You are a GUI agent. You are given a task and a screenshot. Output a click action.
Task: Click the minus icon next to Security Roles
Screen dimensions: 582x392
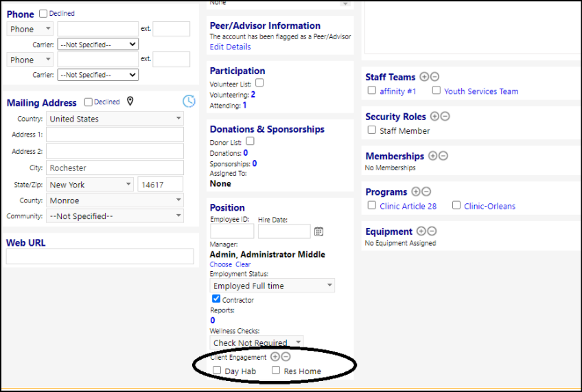pos(445,116)
